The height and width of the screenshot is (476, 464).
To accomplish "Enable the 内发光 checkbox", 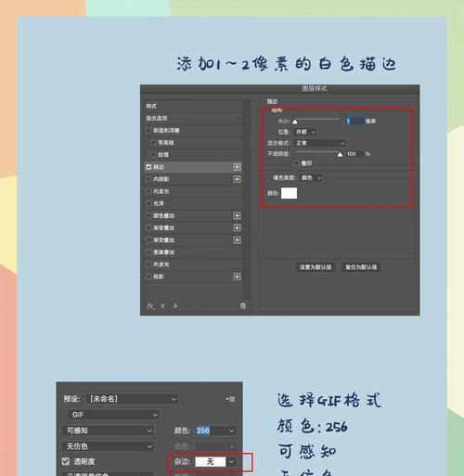I will pos(148,191).
